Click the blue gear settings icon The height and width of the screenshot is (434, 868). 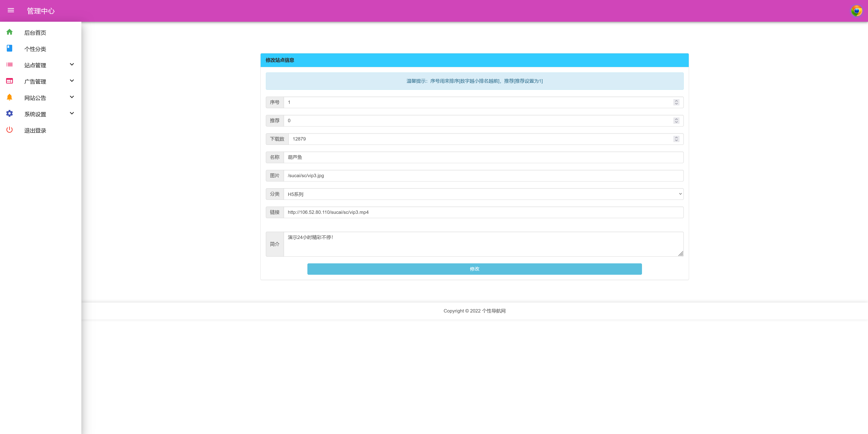tap(9, 113)
